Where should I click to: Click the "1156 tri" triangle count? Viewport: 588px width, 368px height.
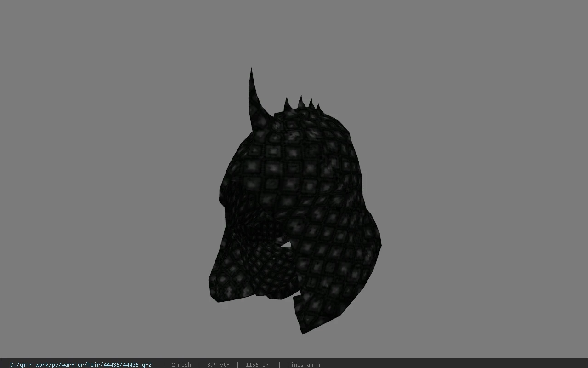258,365
